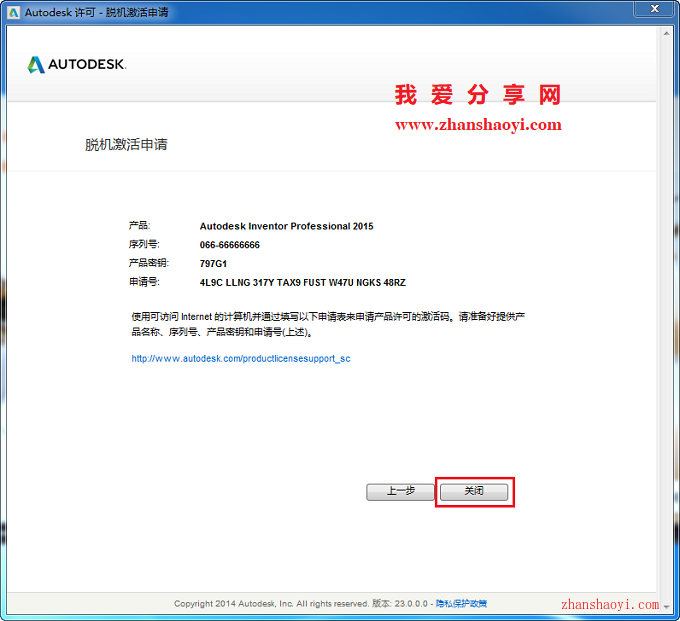This screenshot has width=680, height=621.
Task: Click the 申请号 label
Action: 144,282
